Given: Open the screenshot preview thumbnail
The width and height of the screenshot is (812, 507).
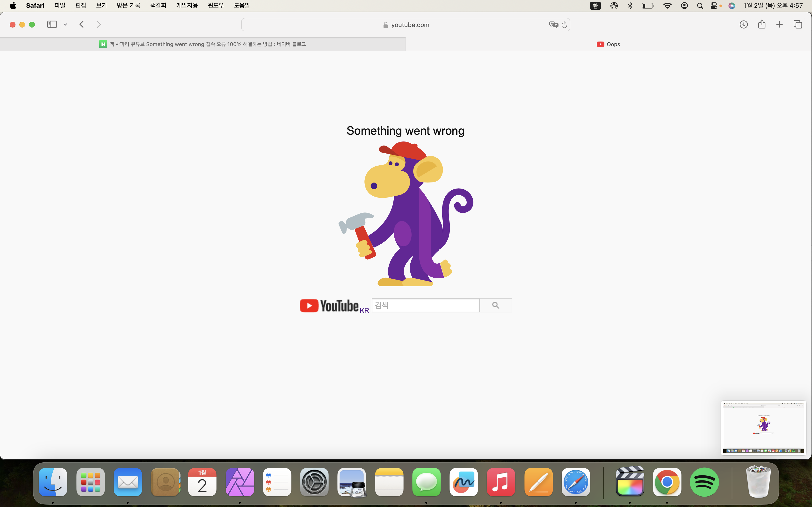Looking at the screenshot, I should coord(763,428).
